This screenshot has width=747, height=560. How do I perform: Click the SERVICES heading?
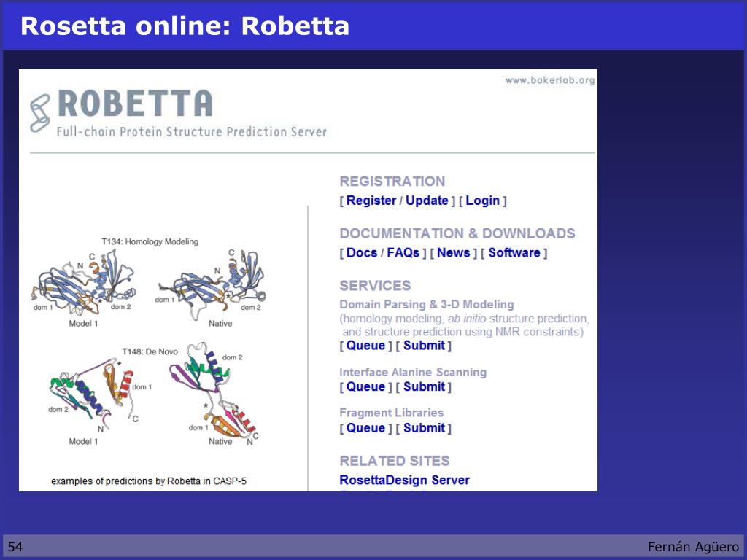(x=375, y=285)
